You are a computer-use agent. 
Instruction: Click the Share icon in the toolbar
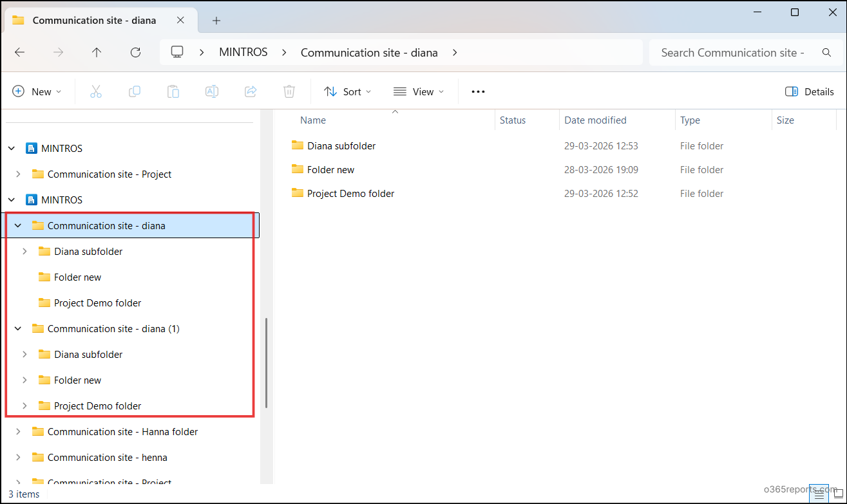[x=250, y=91]
